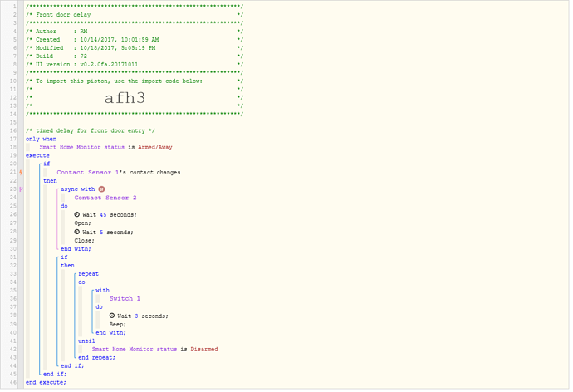This screenshot has height=392, width=573.
Task: Click the 'repeat' statement
Action: pyautogui.click(x=88, y=274)
